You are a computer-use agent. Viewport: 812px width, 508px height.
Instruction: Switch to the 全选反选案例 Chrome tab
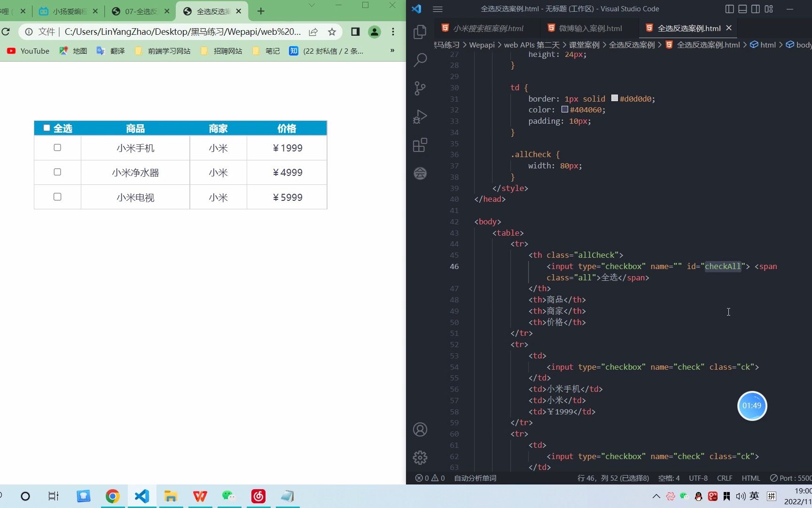click(x=211, y=11)
